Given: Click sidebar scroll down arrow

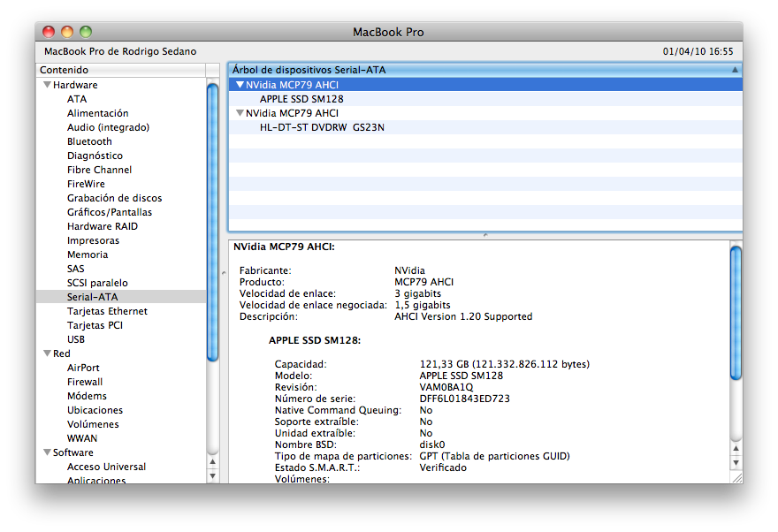Looking at the screenshot, I should tap(212, 476).
